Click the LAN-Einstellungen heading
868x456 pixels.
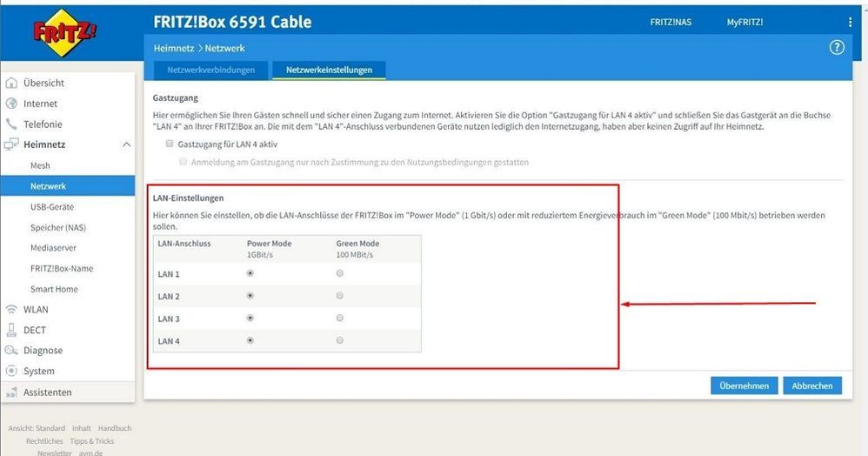pos(188,198)
